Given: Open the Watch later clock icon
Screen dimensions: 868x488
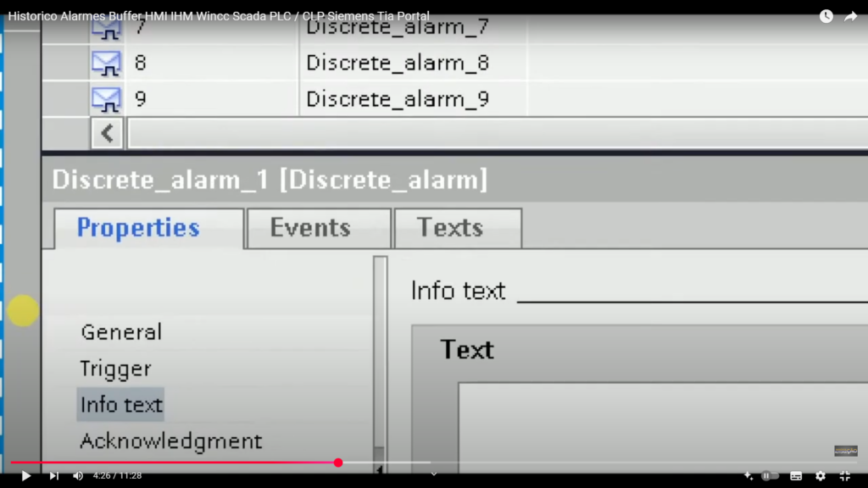Looking at the screenshot, I should pos(826,16).
